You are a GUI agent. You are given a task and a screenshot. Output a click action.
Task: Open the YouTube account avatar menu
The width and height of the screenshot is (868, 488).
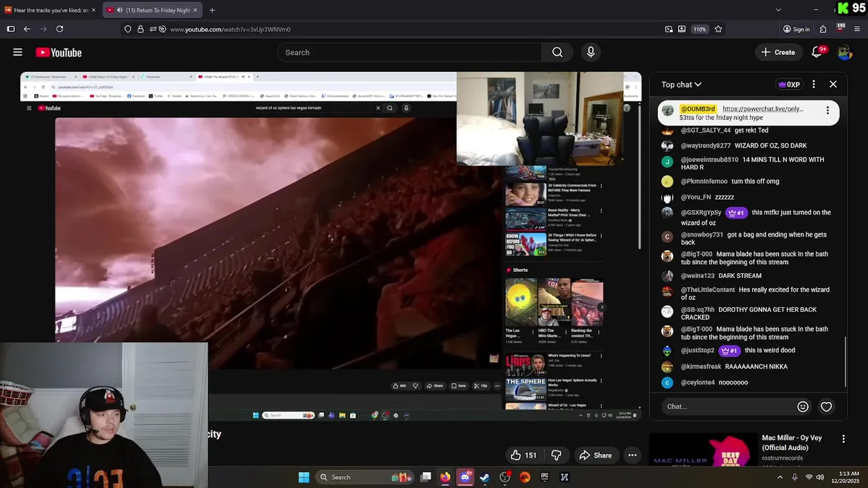point(844,52)
